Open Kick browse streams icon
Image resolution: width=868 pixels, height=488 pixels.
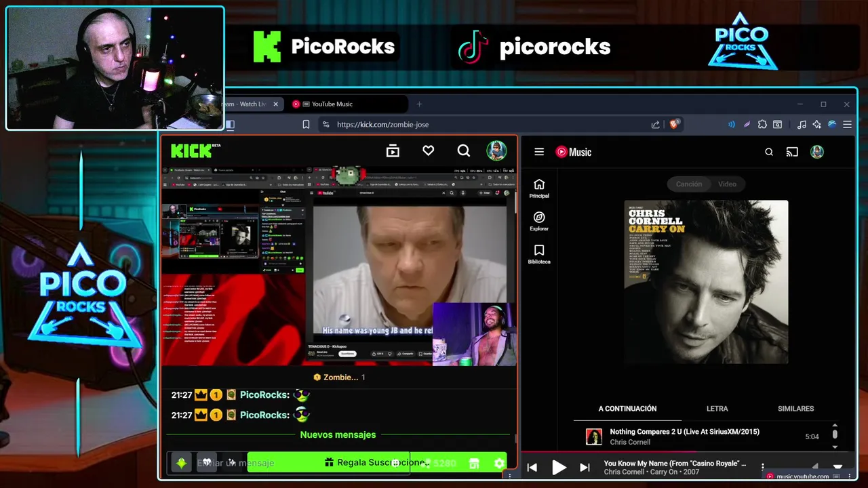point(393,151)
